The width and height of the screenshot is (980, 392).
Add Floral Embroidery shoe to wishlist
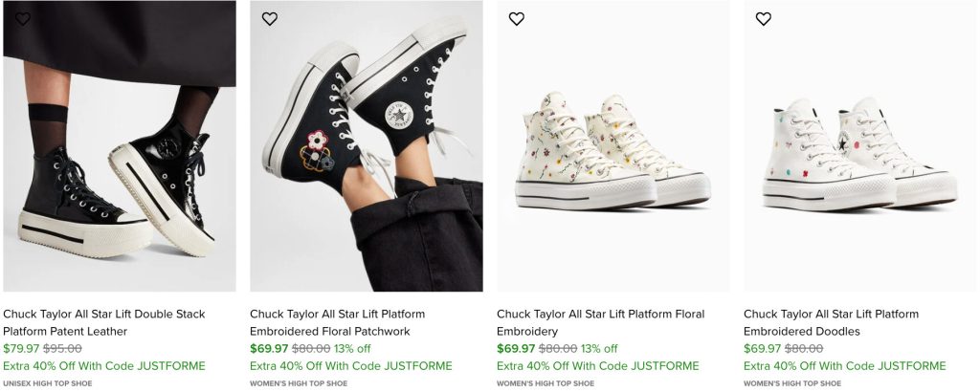point(517,19)
